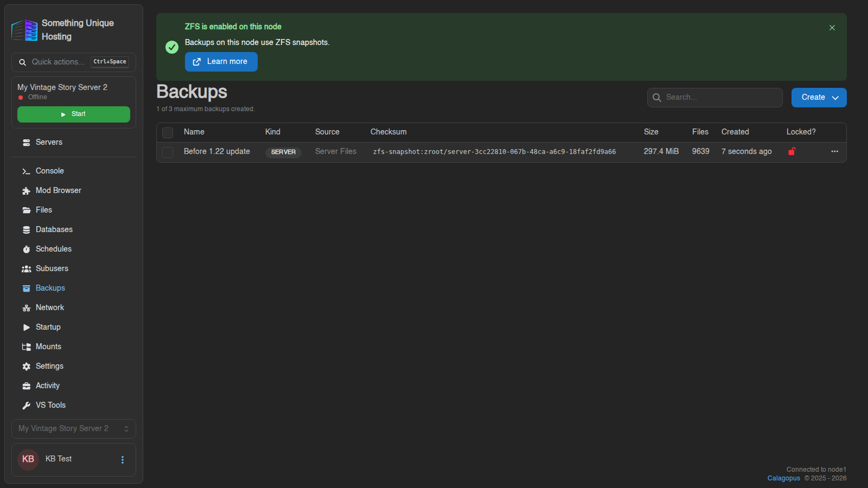Click the 9639 files count

click(x=701, y=152)
